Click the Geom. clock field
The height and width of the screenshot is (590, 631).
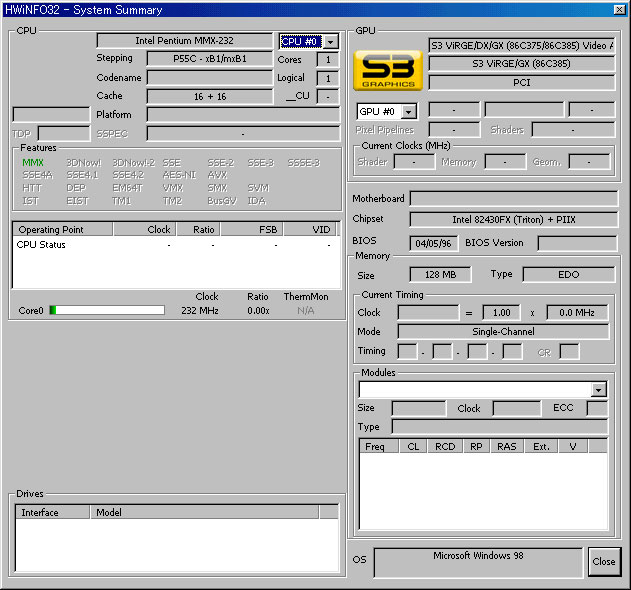point(589,162)
